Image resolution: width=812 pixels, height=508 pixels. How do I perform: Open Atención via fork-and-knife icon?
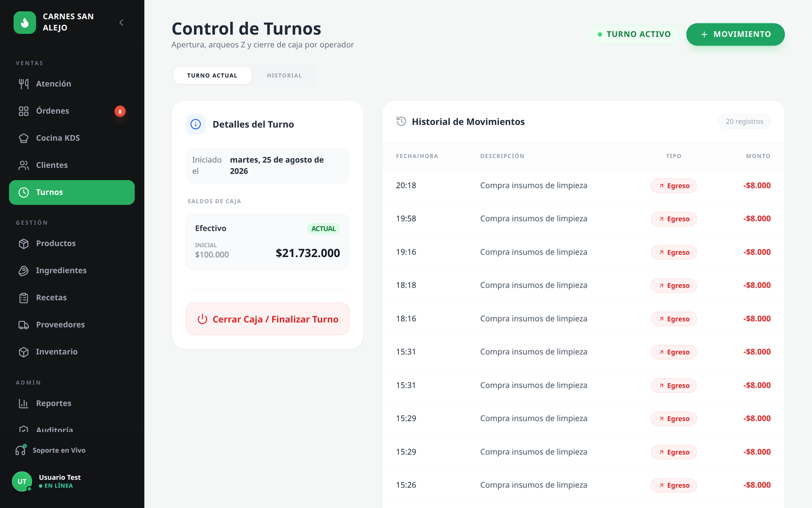click(x=23, y=84)
